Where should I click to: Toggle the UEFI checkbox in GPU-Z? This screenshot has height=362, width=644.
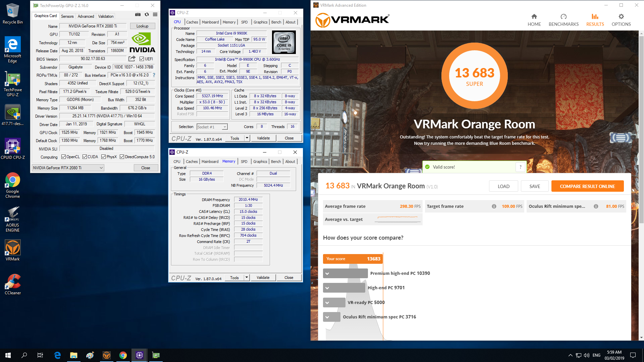pos(142,59)
